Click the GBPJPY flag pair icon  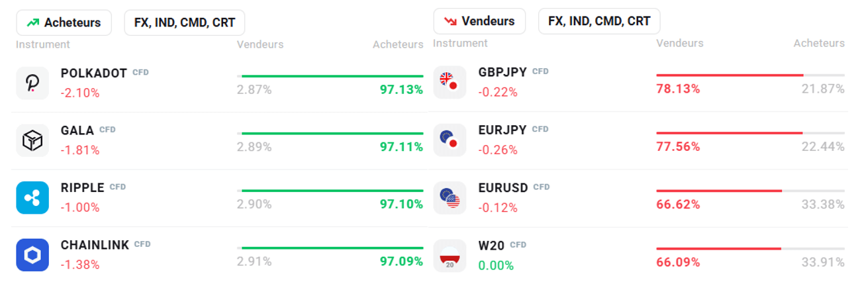pyautogui.click(x=450, y=82)
